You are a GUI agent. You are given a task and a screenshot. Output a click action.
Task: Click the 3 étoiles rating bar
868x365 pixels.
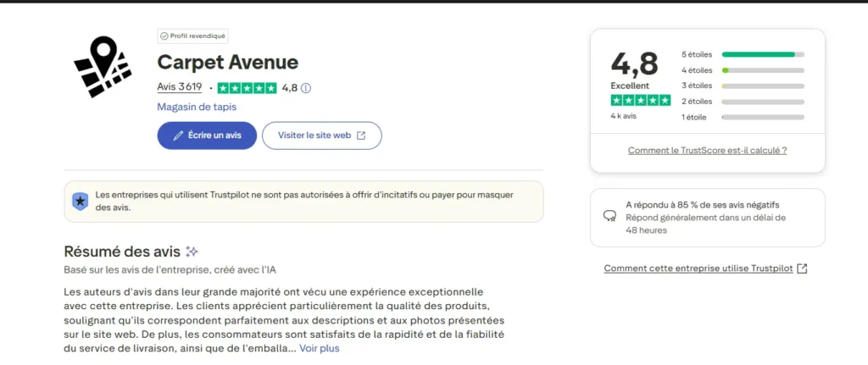tap(762, 86)
